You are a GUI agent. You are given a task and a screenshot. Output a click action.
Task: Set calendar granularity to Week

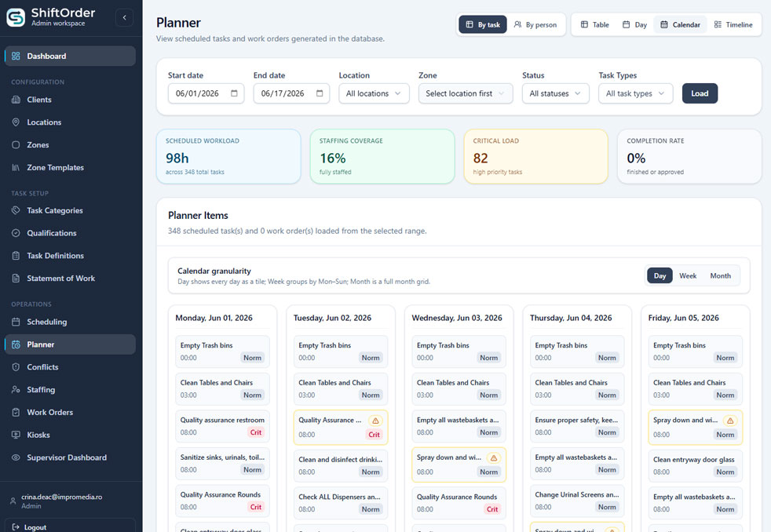[x=688, y=275]
